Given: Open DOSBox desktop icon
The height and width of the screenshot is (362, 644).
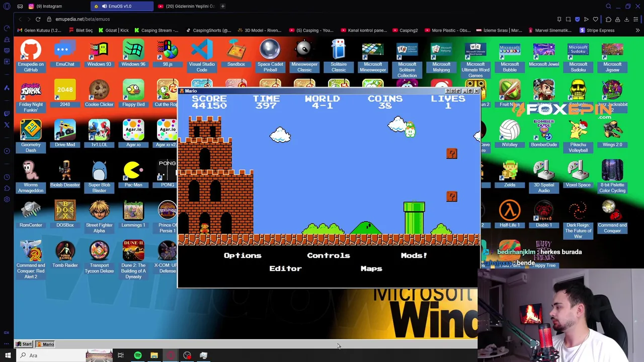Looking at the screenshot, I should click(65, 214).
